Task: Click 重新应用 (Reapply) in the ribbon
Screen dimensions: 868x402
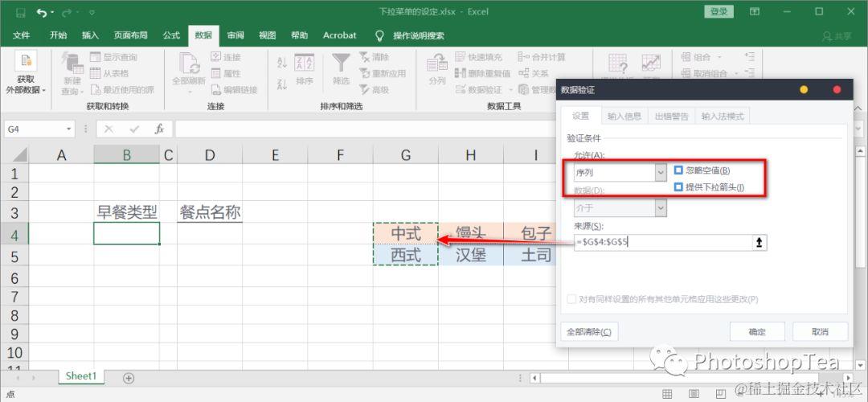Action: click(383, 73)
